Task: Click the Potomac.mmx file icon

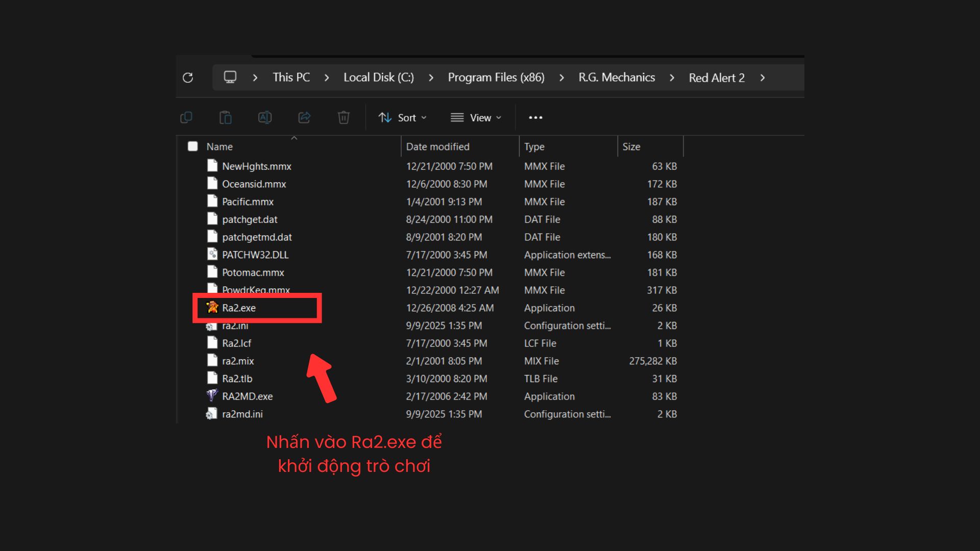Action: point(212,272)
